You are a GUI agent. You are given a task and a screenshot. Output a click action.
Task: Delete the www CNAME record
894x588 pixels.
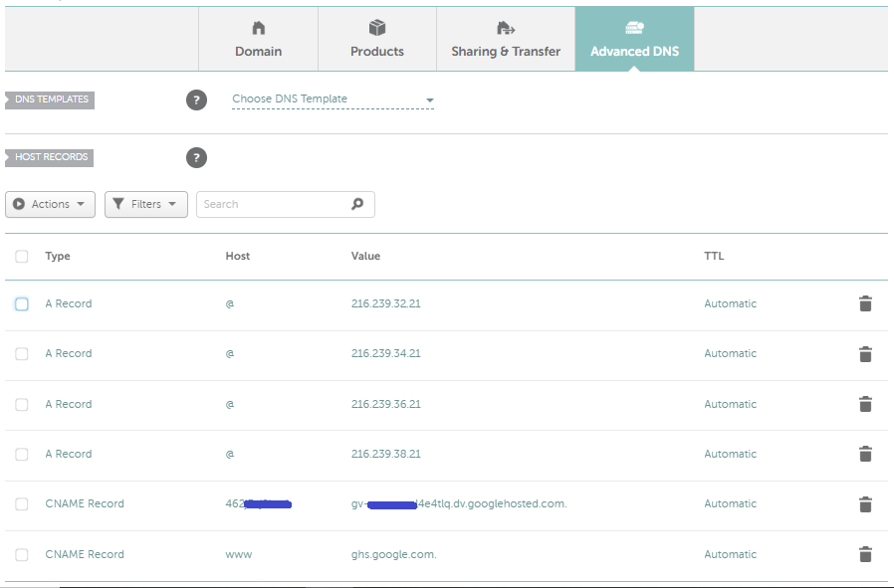tap(865, 554)
